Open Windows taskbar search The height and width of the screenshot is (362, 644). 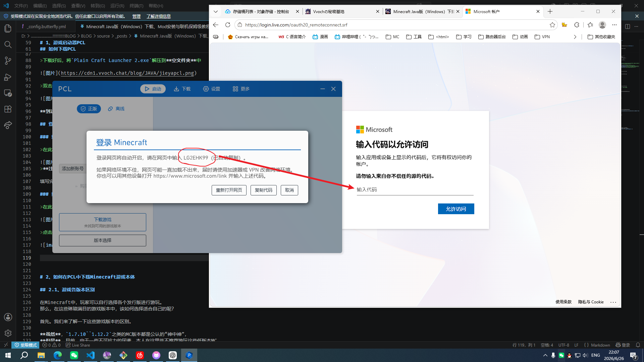coord(24,355)
